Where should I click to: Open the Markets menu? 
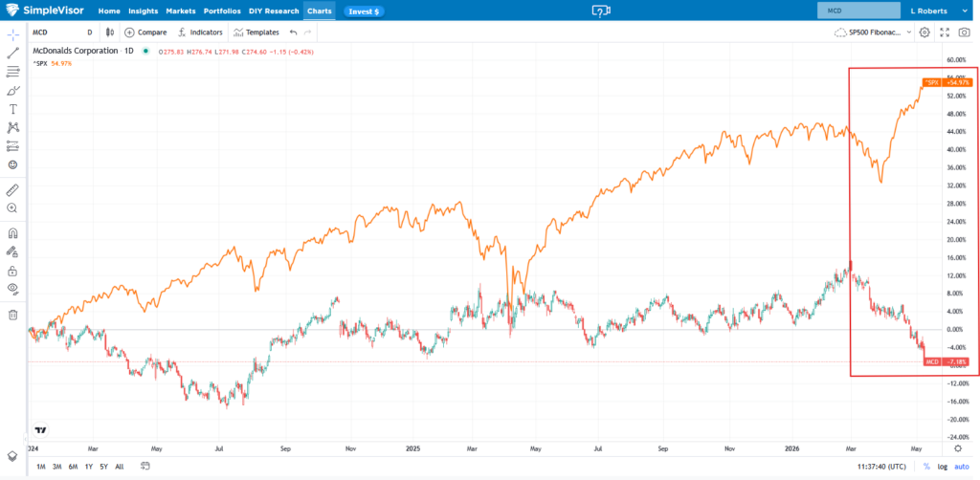point(181,11)
